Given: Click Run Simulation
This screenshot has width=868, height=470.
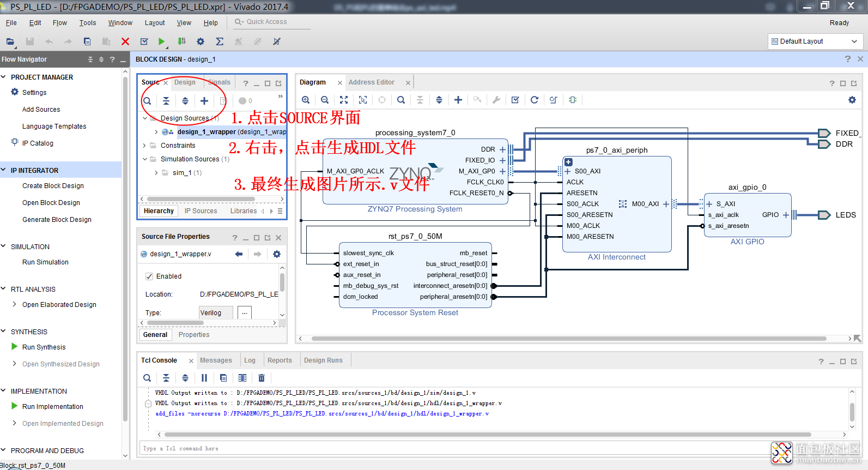Looking at the screenshot, I should [45, 262].
